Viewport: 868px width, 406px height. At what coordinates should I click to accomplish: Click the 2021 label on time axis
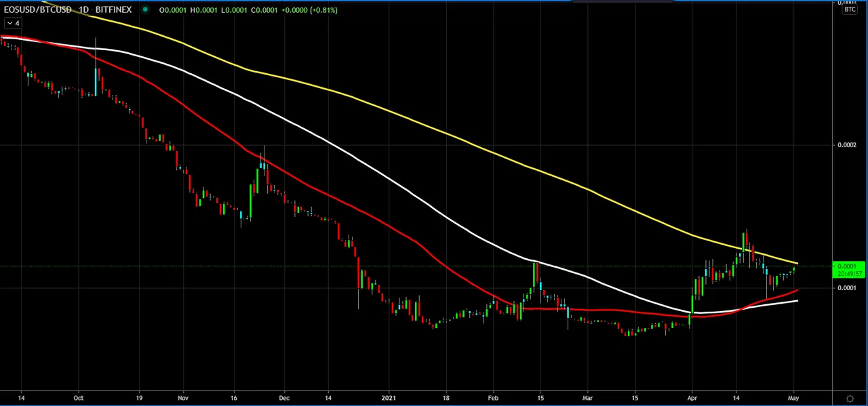click(389, 398)
